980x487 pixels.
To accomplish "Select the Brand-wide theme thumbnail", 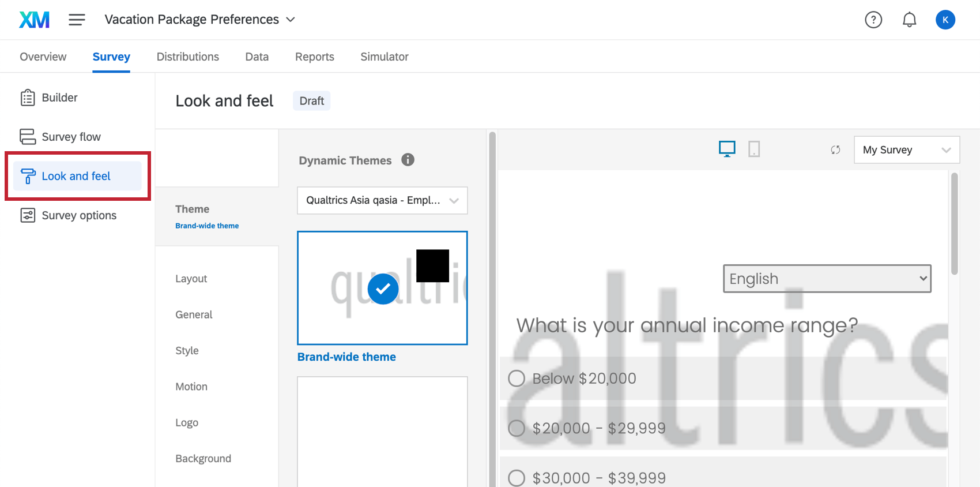I will 382,288.
